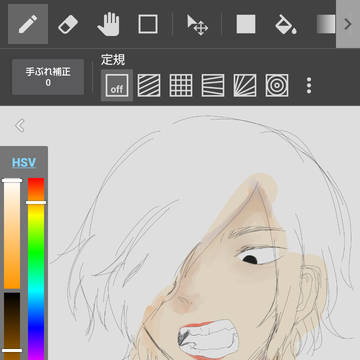Expand toolbar with right chevron arrow

click(x=348, y=24)
